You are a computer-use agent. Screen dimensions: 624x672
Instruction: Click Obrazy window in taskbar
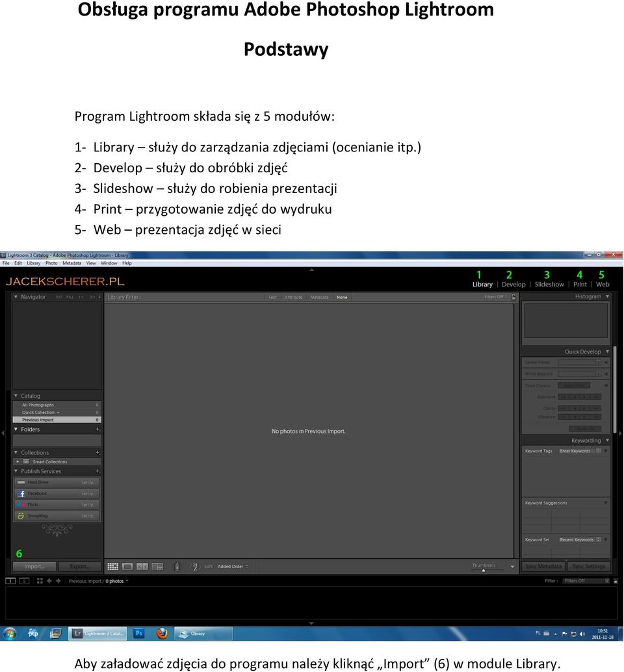203,634
